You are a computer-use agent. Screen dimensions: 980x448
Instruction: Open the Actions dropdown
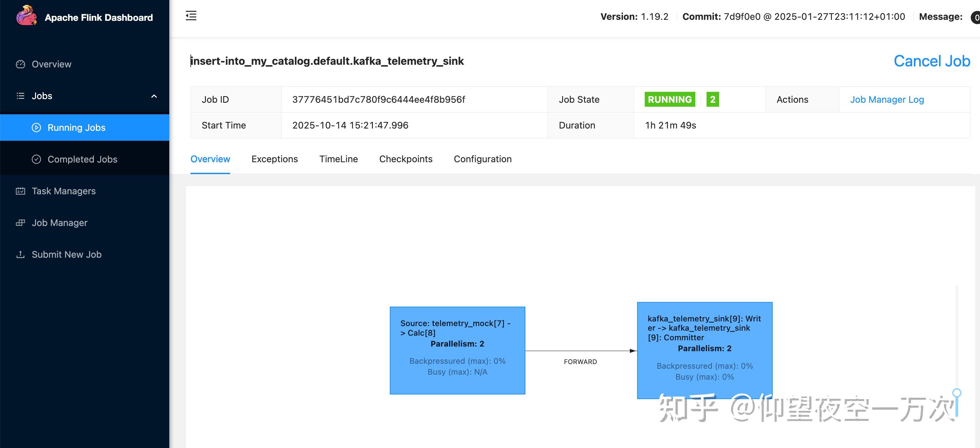point(792,99)
